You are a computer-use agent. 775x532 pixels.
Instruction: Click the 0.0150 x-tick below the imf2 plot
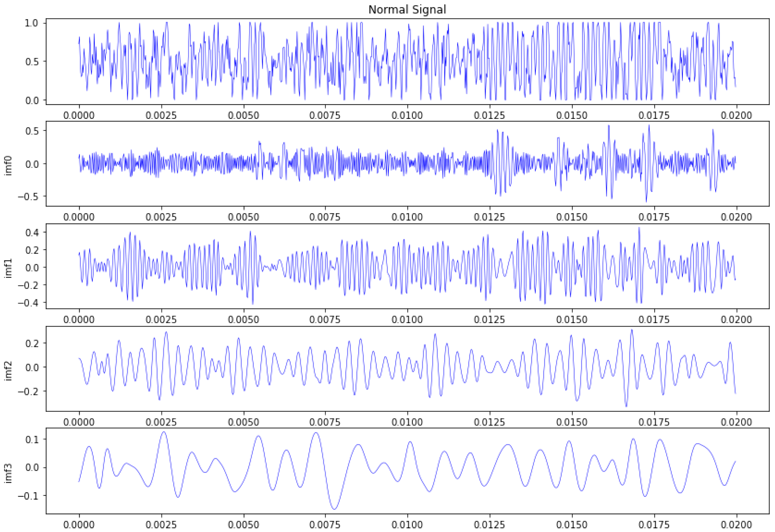pos(571,422)
